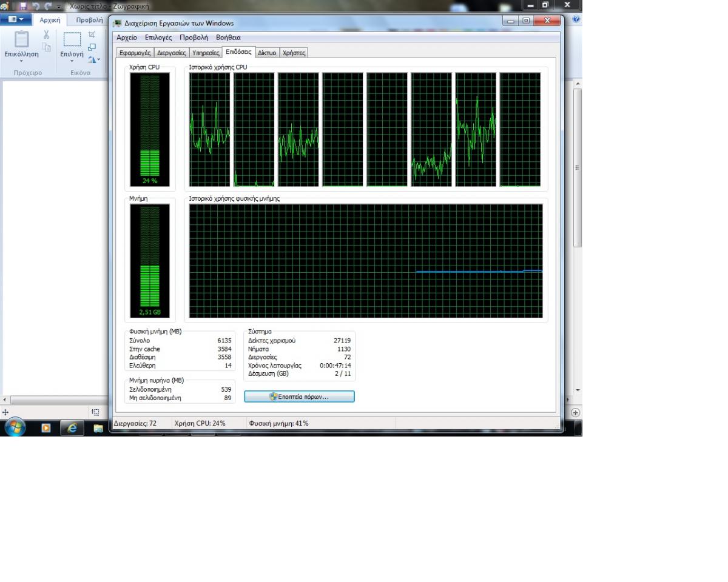The height and width of the screenshot is (582, 728).
Task: Click the Νήματα value 1130
Action: pyautogui.click(x=344, y=349)
